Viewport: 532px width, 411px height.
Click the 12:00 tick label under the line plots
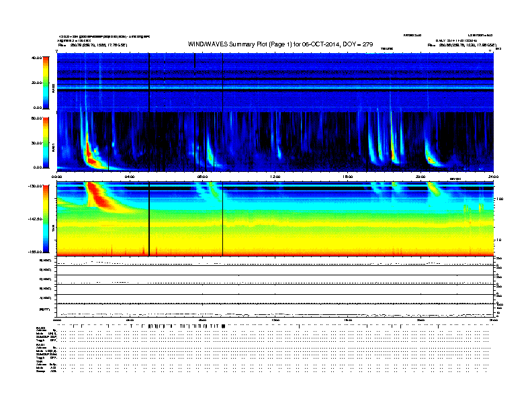pos(275,320)
